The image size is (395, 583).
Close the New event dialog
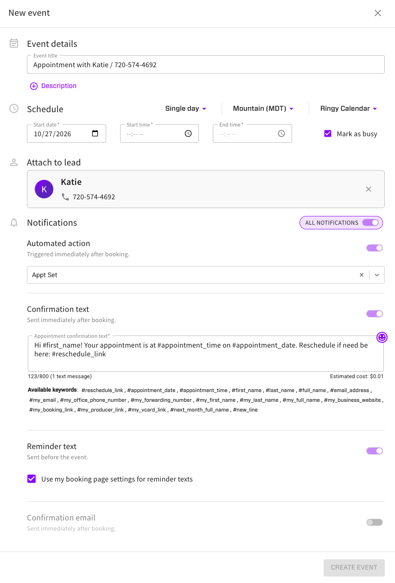click(378, 13)
